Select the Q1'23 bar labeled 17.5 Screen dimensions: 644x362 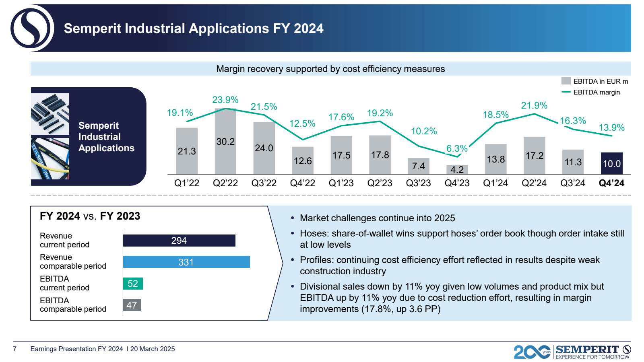coord(341,155)
